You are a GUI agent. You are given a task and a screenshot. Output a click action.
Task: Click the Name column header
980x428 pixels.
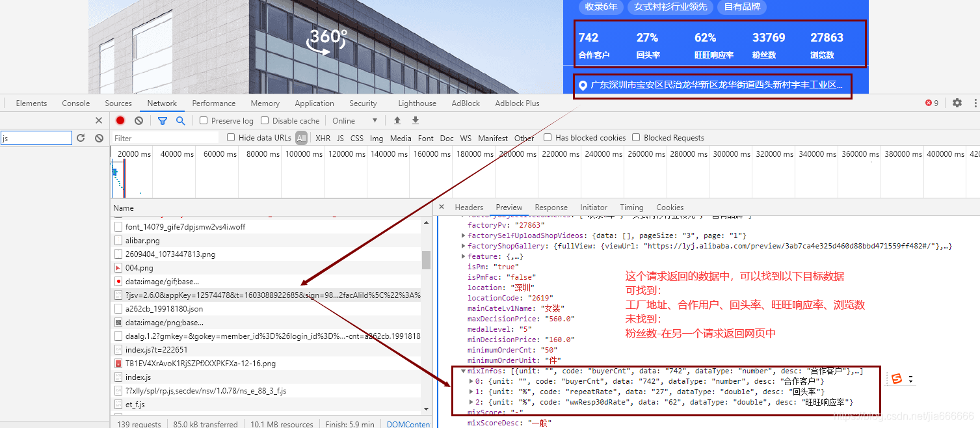[124, 207]
